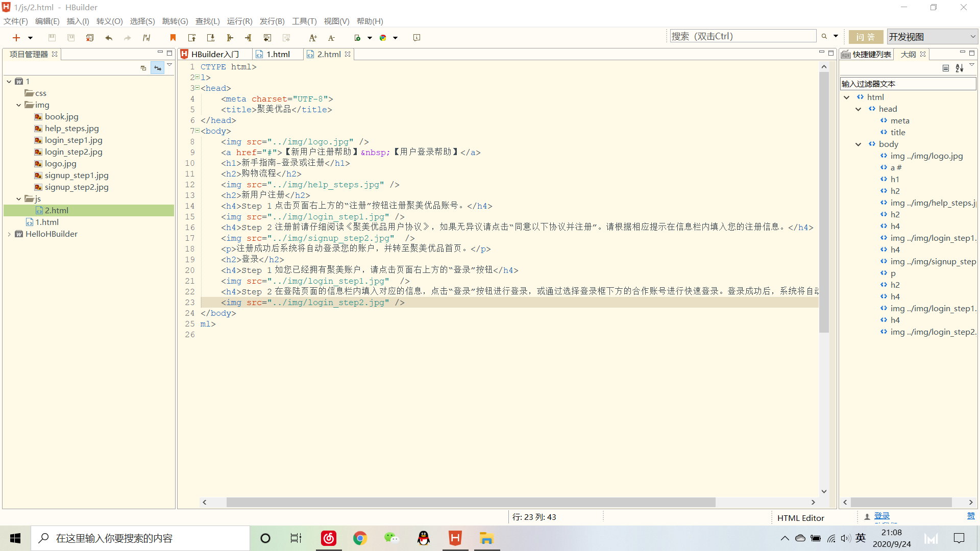Collapse the img folder

point(18,105)
